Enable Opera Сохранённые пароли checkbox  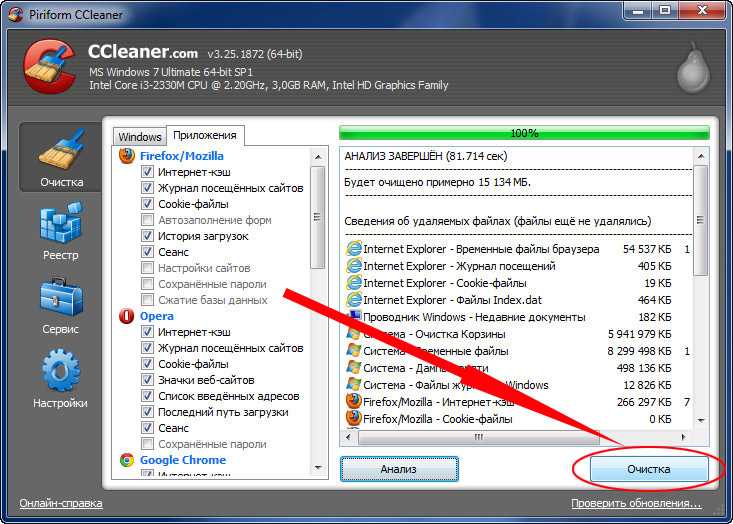tap(147, 444)
